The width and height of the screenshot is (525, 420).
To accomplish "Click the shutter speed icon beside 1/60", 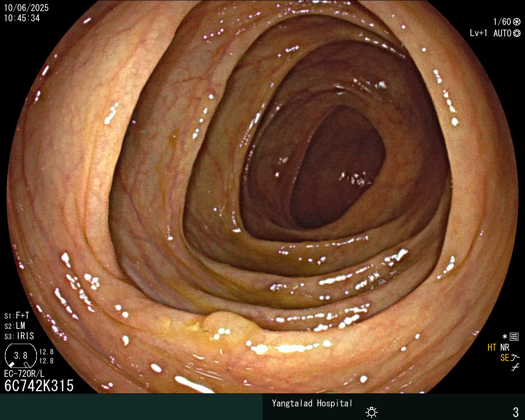I will click(517, 22).
